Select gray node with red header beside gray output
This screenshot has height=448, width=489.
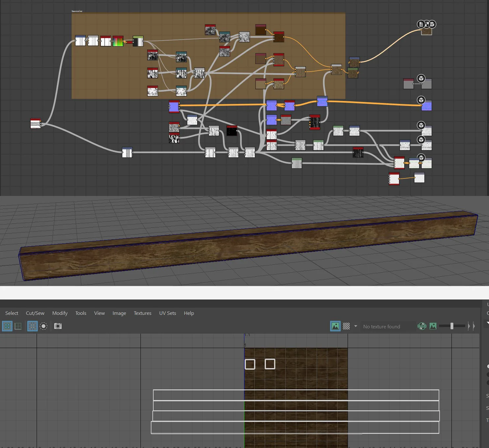tap(409, 84)
